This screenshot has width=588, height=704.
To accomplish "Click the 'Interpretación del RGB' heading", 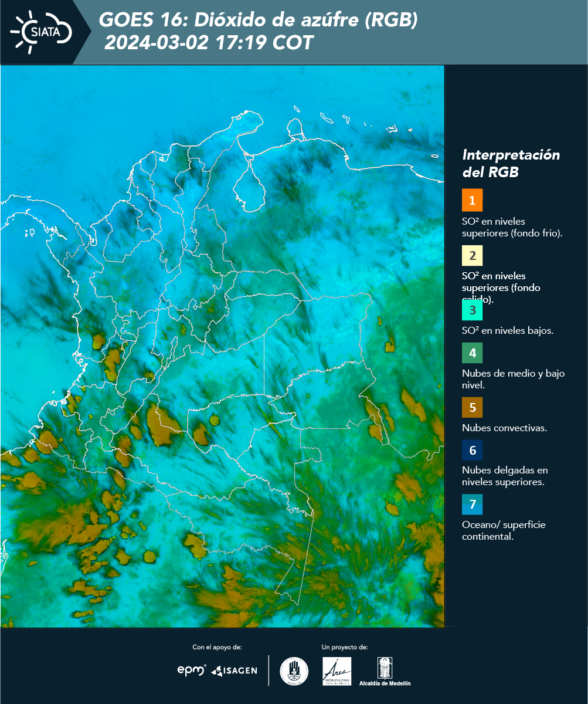I will click(x=511, y=164).
